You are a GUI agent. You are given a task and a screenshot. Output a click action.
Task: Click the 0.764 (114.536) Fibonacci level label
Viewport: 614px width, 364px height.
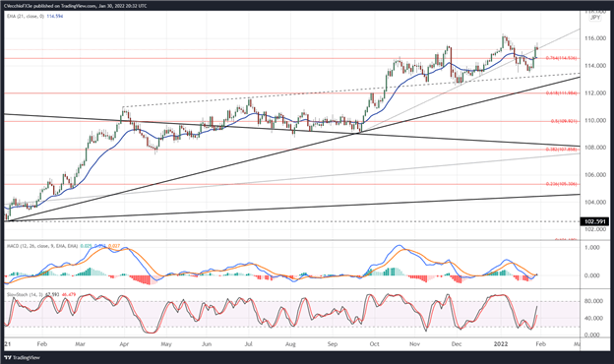[x=561, y=58]
